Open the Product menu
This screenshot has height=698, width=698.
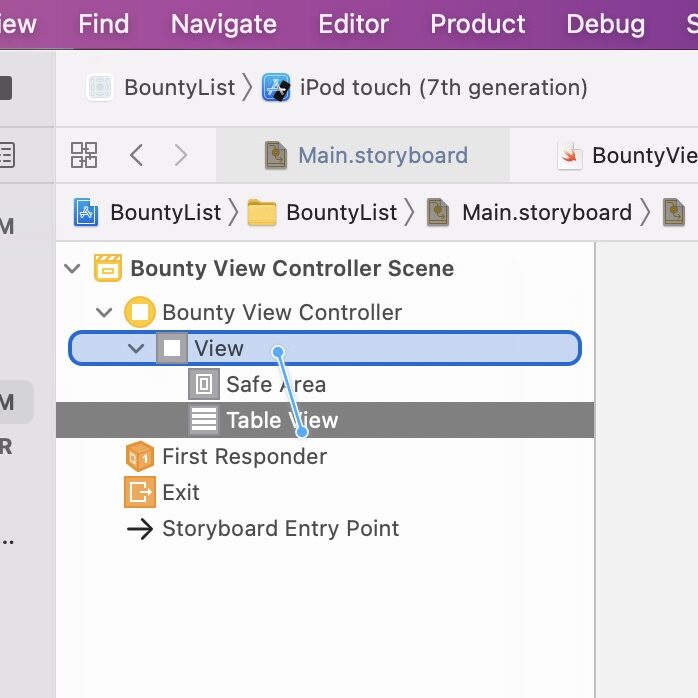478,24
